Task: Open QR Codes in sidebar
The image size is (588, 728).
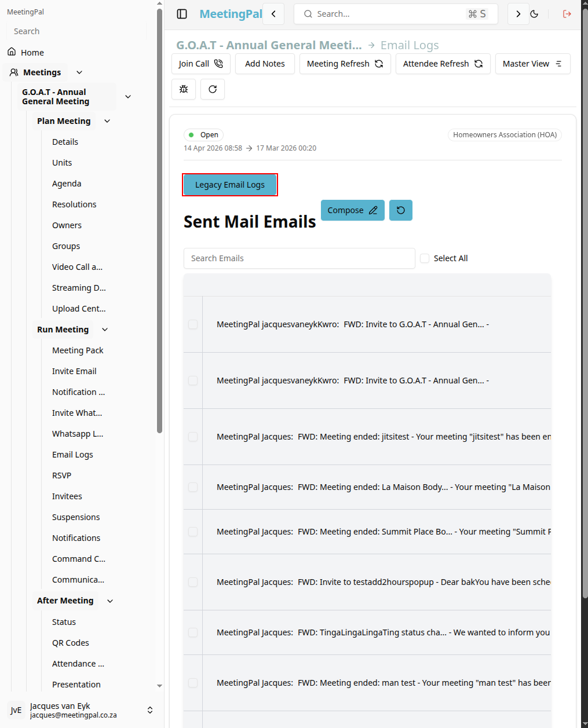Action: (x=71, y=643)
